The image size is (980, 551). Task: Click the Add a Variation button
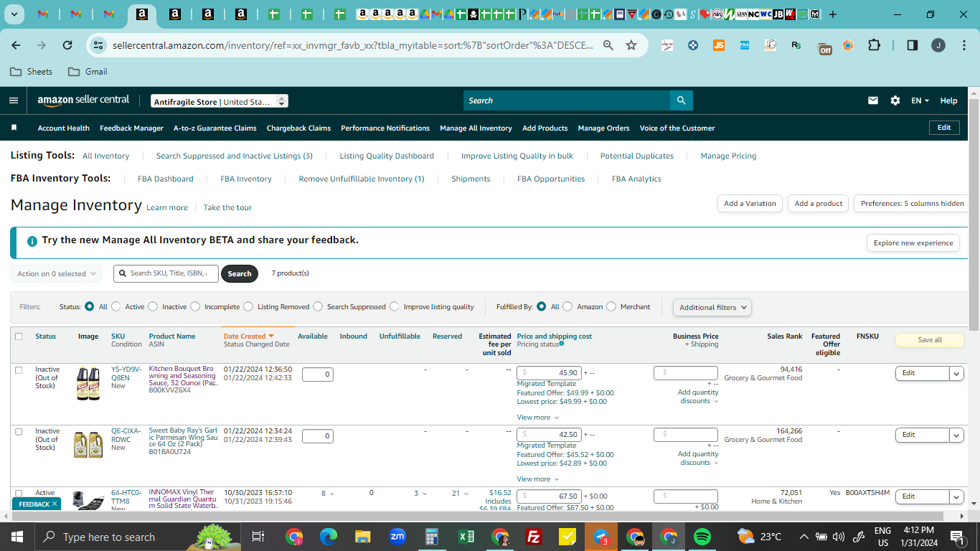coord(750,204)
